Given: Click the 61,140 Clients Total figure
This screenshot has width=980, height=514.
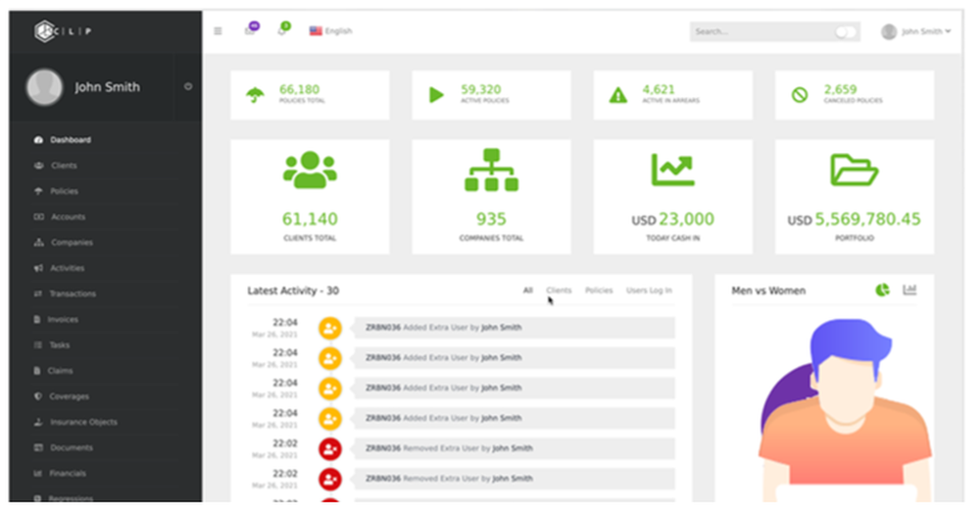Looking at the screenshot, I should [x=310, y=220].
